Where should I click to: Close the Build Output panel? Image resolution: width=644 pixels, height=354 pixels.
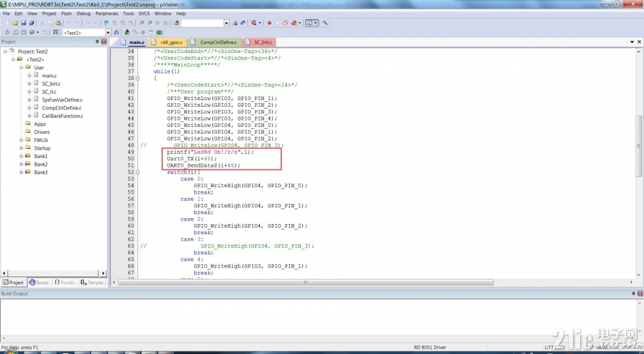(640, 294)
